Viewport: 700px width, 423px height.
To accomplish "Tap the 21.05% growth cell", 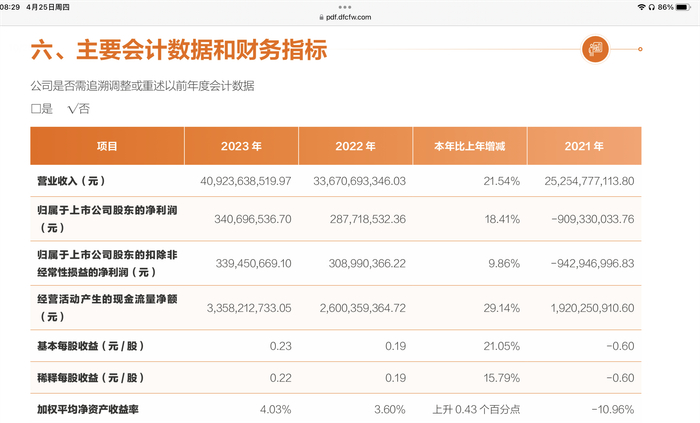I will point(501,346).
